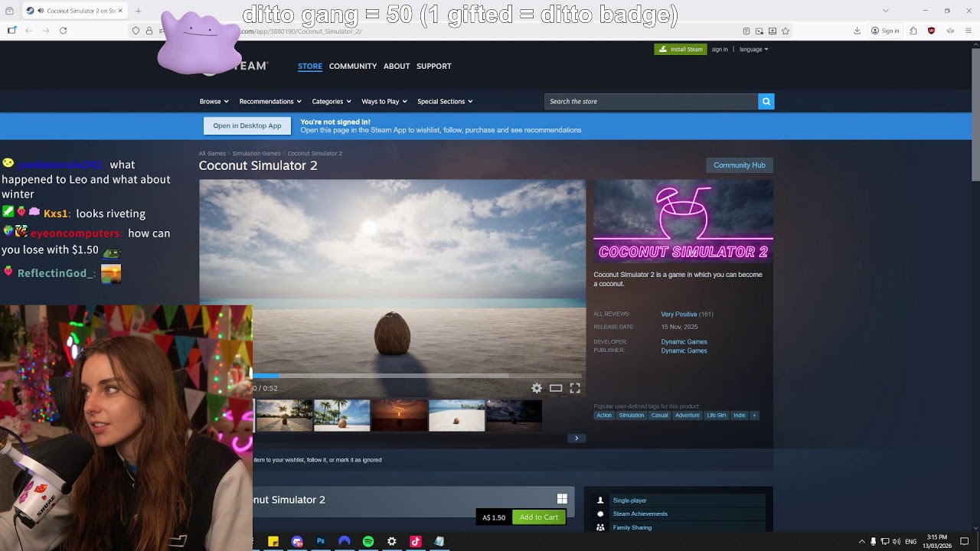Click the plus button after Indie tag
Screen dimensions: 980x551
click(754, 416)
